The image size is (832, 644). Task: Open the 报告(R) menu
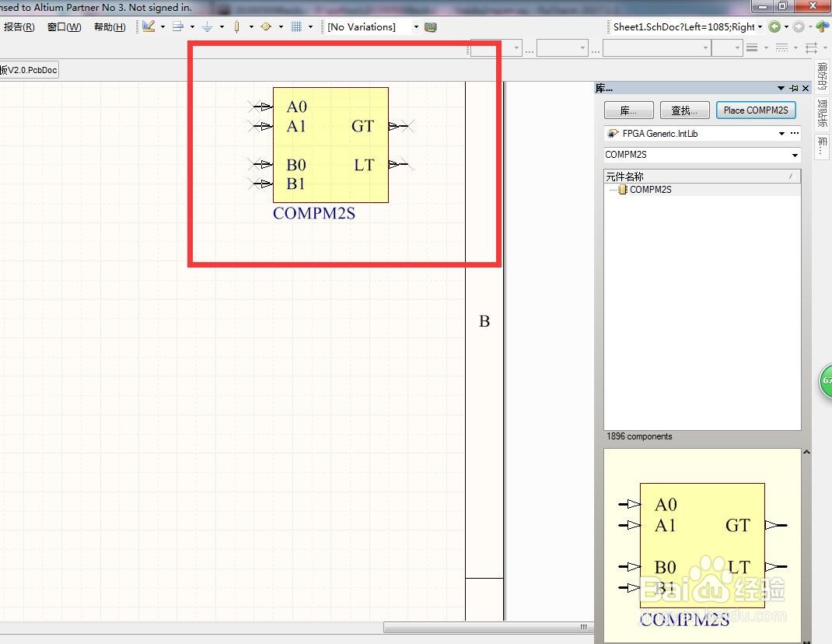(x=19, y=27)
